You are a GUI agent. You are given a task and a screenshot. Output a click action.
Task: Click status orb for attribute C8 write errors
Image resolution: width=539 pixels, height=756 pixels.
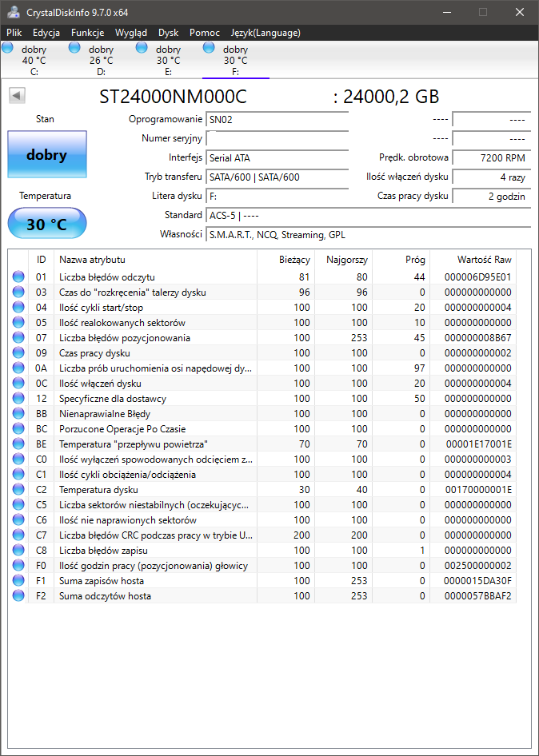pos(18,550)
